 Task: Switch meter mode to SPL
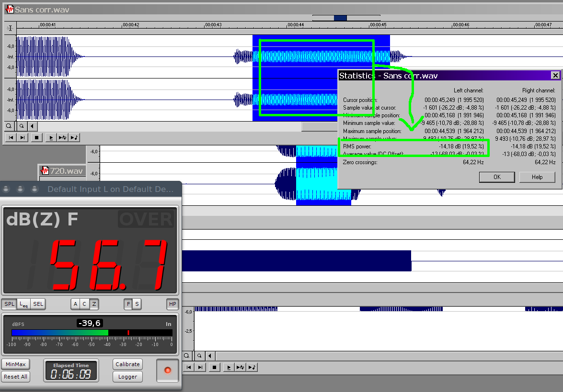9,304
